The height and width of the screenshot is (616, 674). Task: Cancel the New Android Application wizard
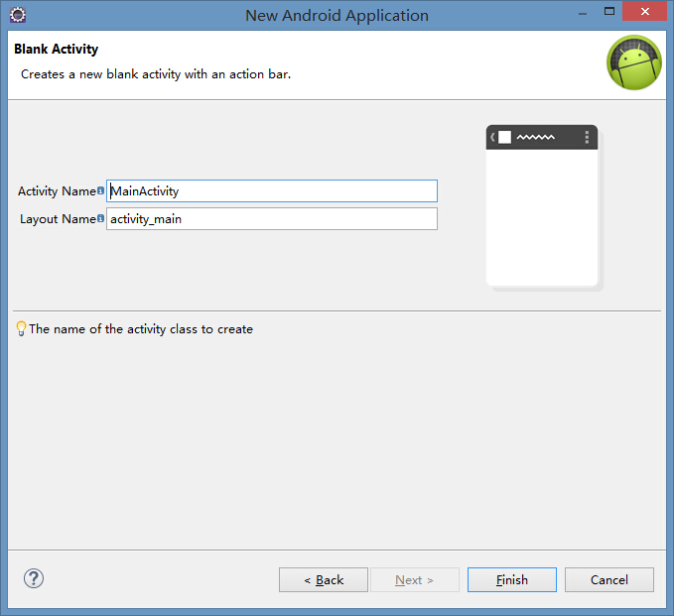pyautogui.click(x=609, y=580)
